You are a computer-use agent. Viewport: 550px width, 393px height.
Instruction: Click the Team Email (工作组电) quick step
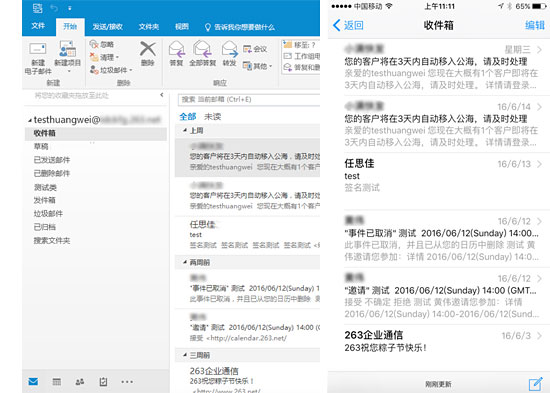click(x=302, y=56)
